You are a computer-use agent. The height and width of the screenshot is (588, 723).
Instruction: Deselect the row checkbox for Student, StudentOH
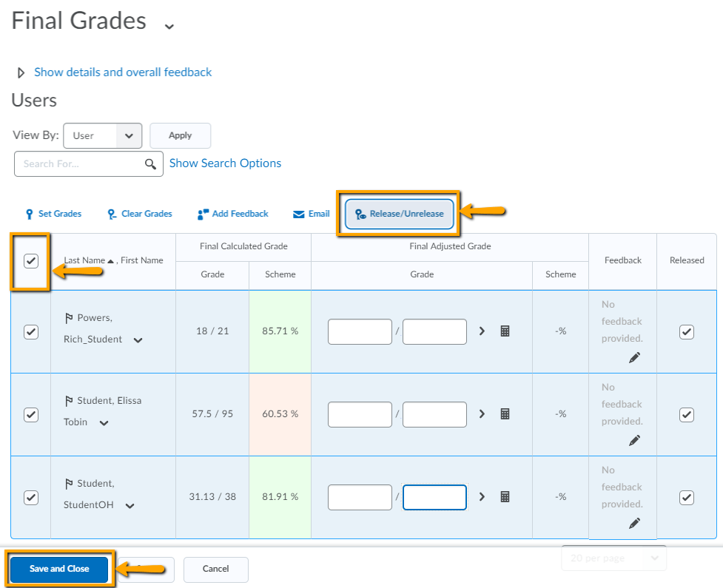(30, 497)
